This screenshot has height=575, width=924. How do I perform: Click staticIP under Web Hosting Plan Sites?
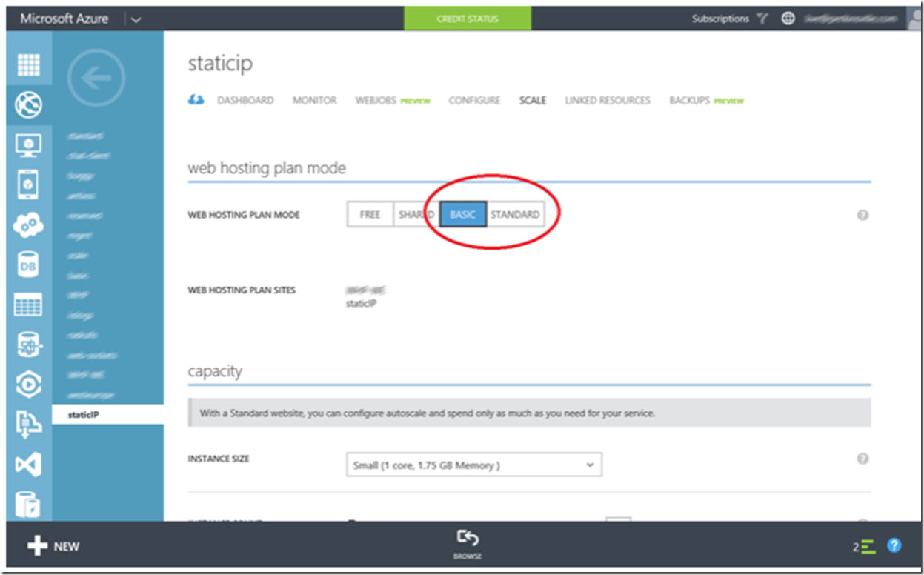click(x=361, y=303)
